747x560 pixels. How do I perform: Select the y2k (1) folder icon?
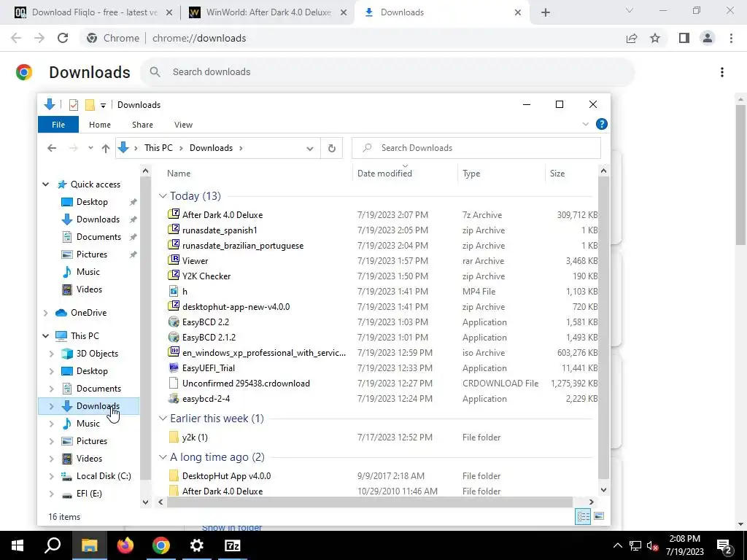click(174, 437)
